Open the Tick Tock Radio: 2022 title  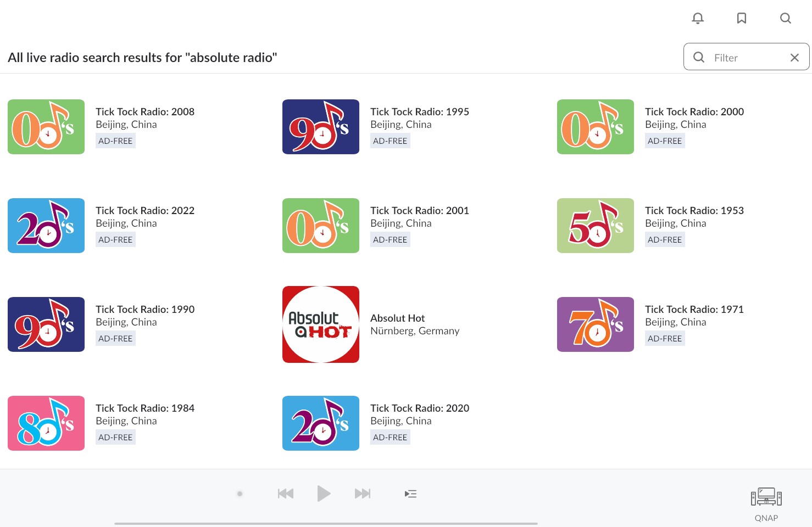pos(145,210)
